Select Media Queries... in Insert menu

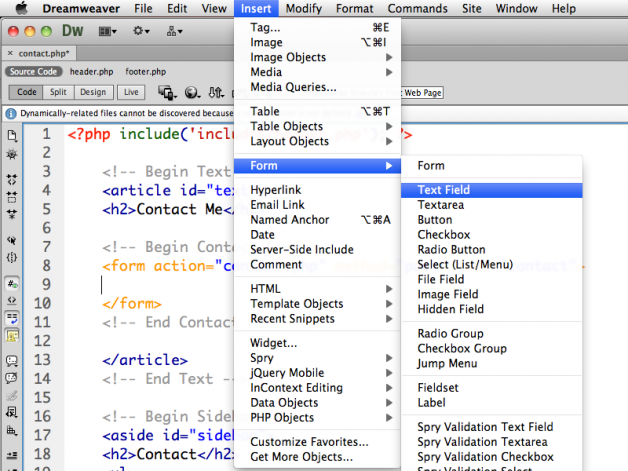click(x=317, y=87)
